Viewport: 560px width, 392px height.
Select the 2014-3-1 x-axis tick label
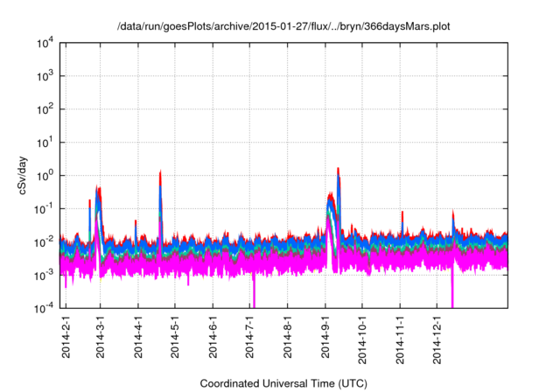click(101, 338)
